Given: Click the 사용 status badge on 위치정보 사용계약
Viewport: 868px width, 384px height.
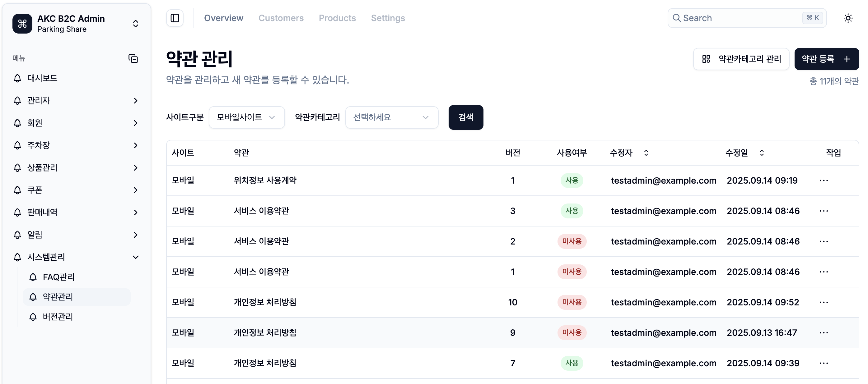Looking at the screenshot, I should 572,181.
